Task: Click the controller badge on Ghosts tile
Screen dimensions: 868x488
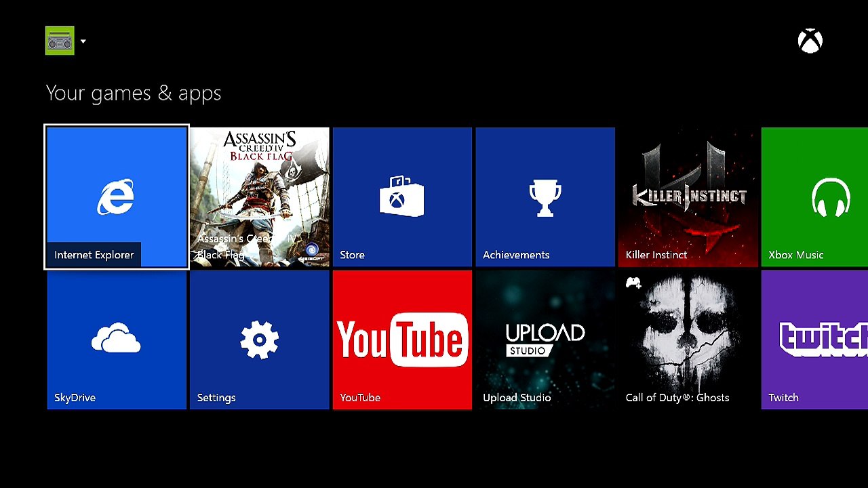Action: 633,283
